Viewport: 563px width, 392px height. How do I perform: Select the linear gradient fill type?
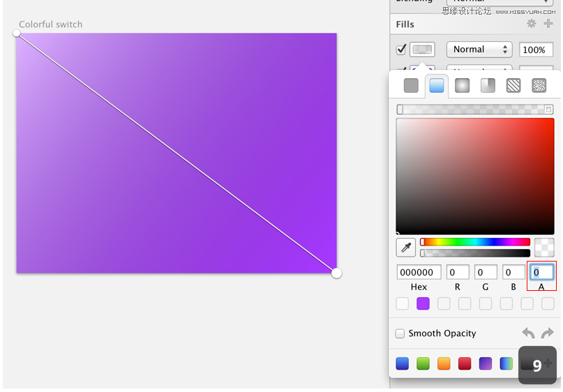(x=437, y=85)
